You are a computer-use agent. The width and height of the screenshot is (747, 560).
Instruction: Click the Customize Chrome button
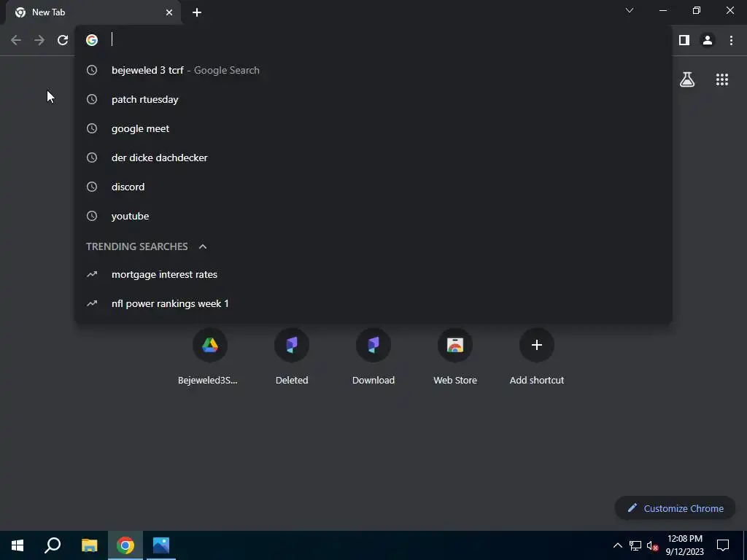(x=675, y=508)
